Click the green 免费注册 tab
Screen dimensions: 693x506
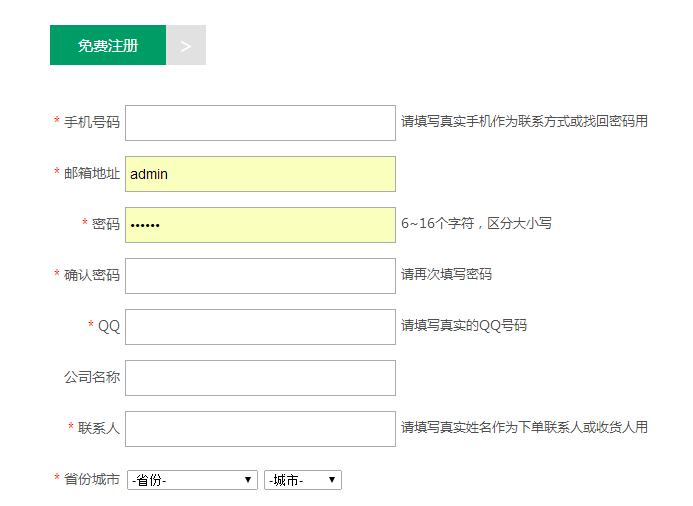click(108, 45)
